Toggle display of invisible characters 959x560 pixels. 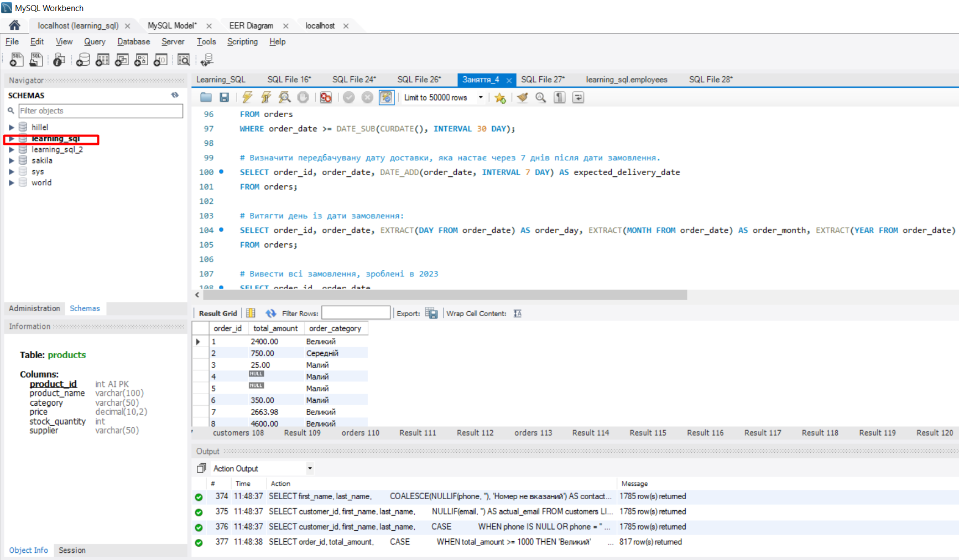point(559,97)
